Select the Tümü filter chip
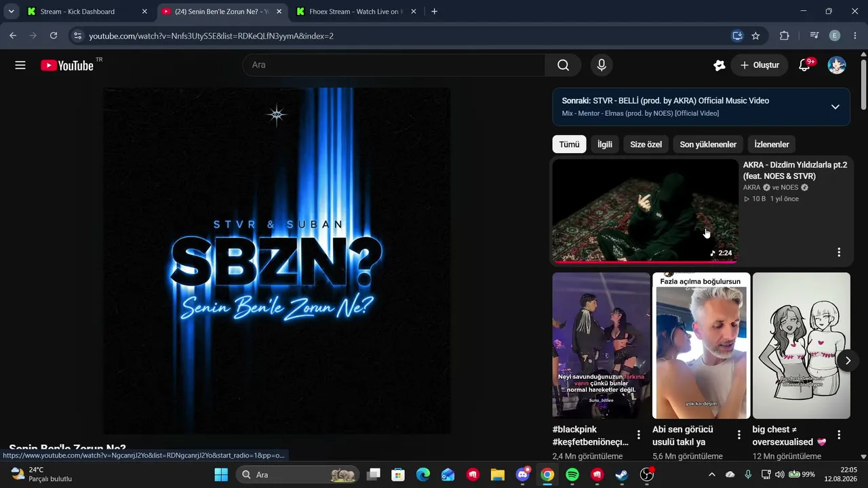This screenshot has width=868, height=488. pos(570,144)
